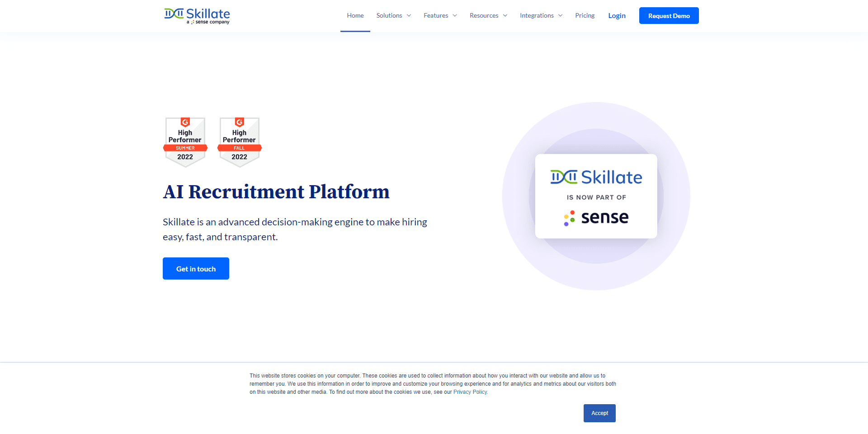Expand the Features dropdown chevron
868x434 pixels.
click(455, 15)
